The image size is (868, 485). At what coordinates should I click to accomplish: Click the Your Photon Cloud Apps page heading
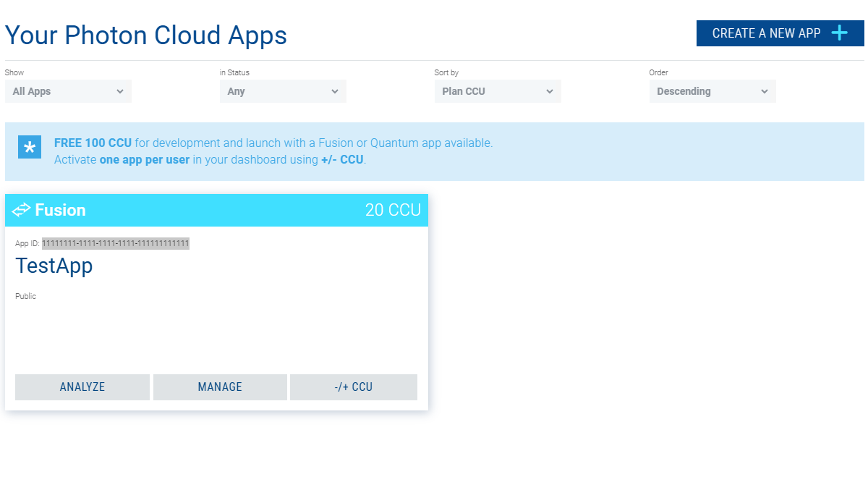145,35
